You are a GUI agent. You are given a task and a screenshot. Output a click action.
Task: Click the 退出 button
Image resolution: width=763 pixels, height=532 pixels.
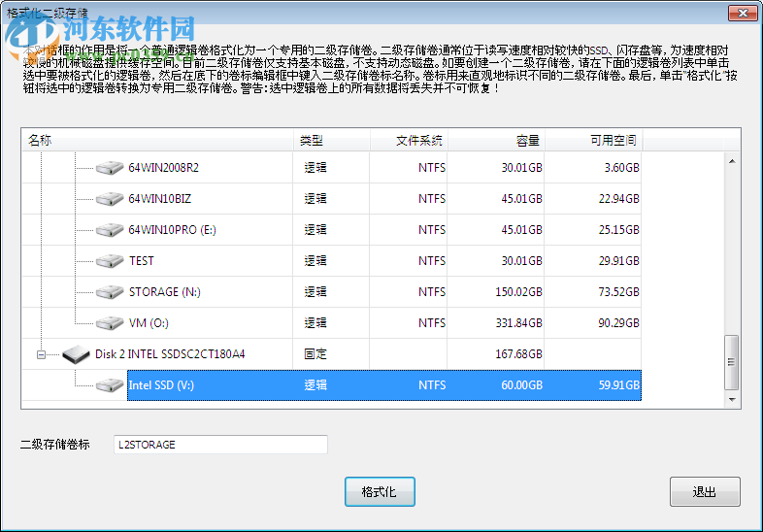(705, 491)
